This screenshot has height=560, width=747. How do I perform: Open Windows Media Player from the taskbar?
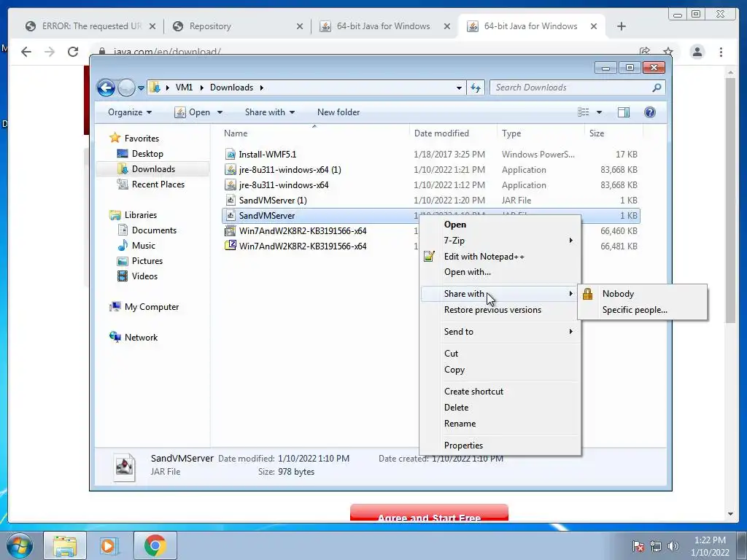109,545
